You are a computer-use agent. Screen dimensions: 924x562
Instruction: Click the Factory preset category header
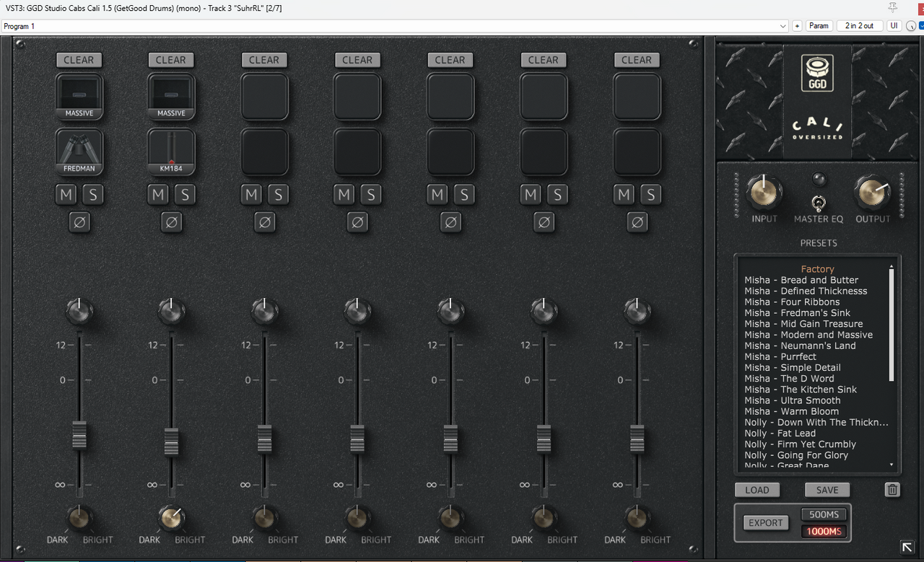[x=817, y=269]
